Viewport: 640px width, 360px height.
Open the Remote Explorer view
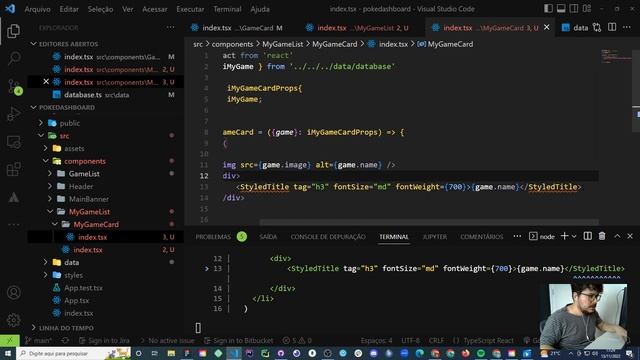pyautogui.click(x=13, y=142)
